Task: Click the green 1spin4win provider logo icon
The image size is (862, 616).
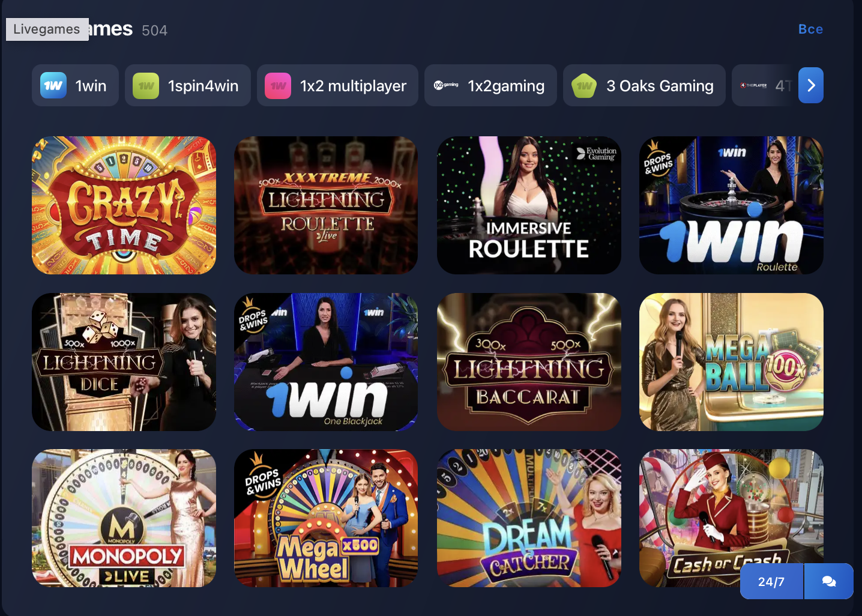Action: pyautogui.click(x=146, y=86)
